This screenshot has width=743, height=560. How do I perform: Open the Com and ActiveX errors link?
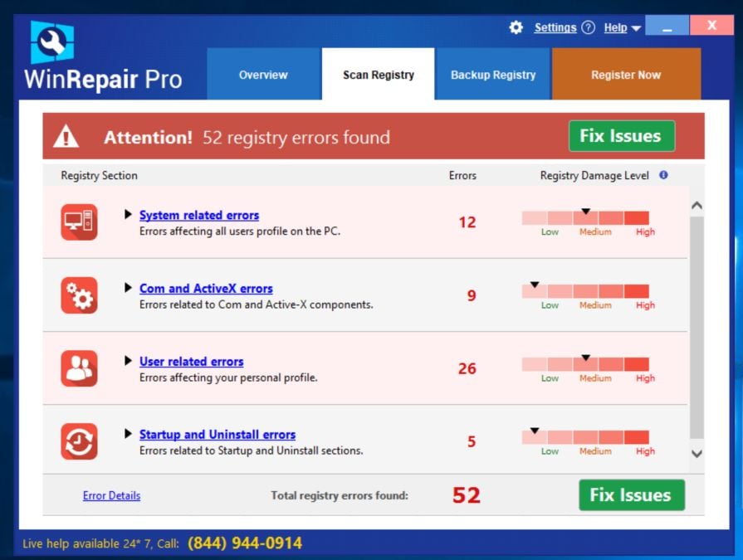coord(206,289)
